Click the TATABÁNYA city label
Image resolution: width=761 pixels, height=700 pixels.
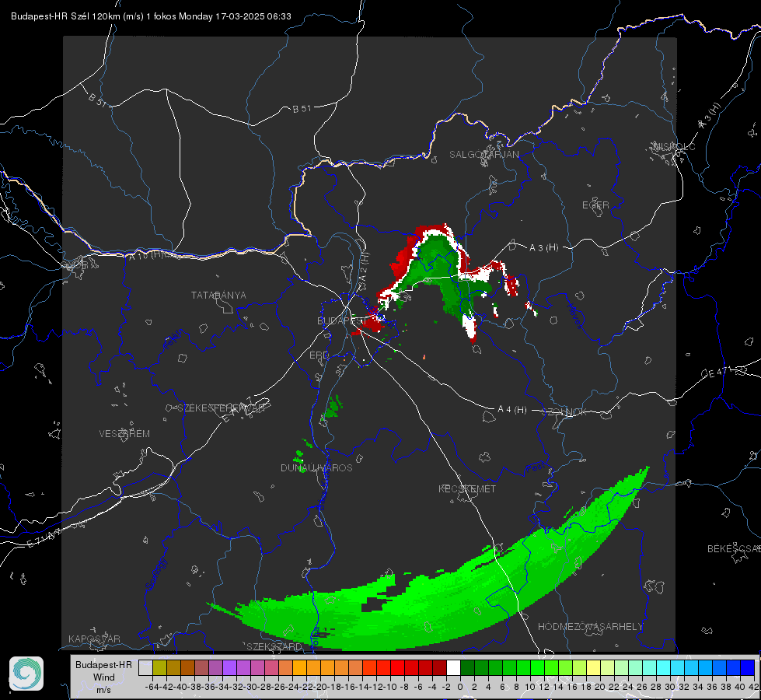point(218,295)
